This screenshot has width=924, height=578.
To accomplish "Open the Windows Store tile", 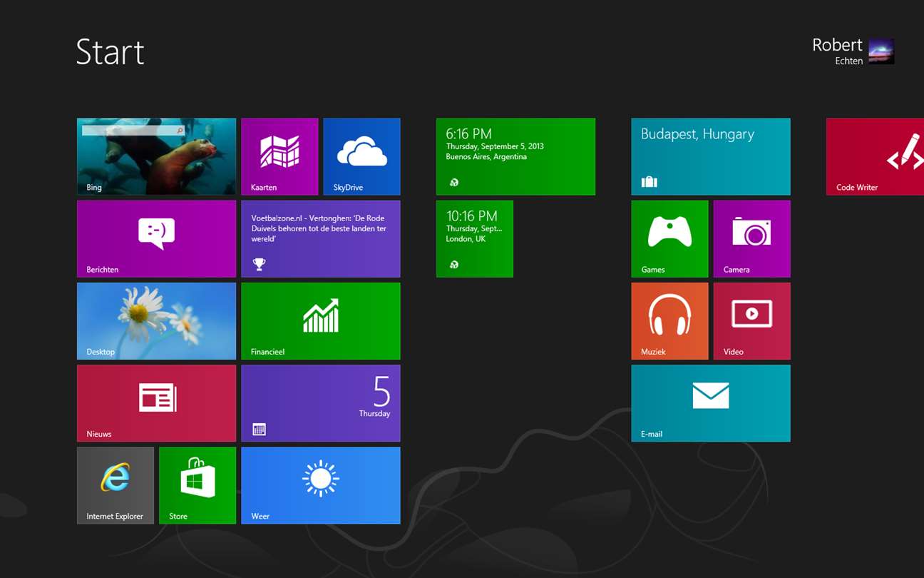I will coord(197,485).
